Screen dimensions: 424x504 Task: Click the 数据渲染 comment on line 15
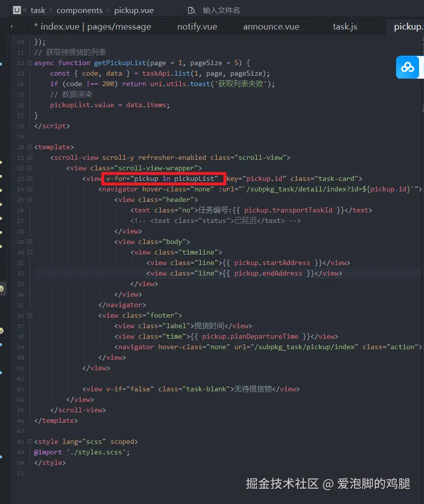point(71,94)
